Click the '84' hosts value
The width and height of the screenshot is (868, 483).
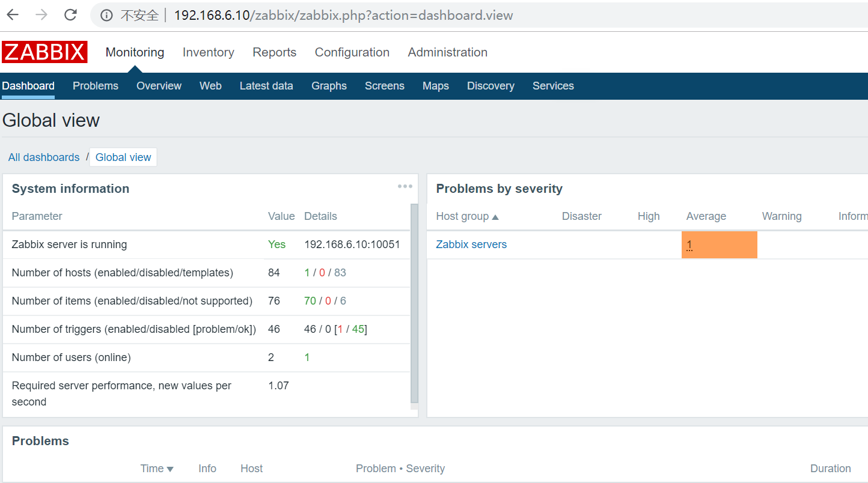274,273
